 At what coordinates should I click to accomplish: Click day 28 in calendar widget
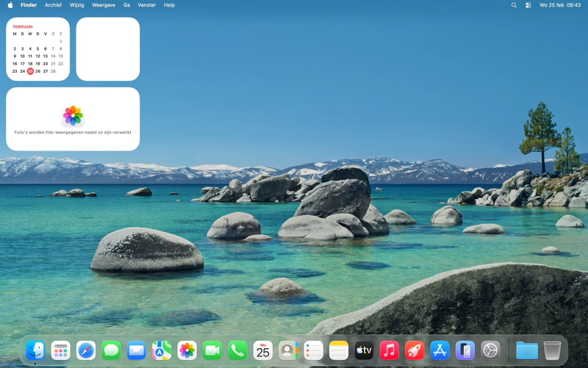(x=53, y=71)
